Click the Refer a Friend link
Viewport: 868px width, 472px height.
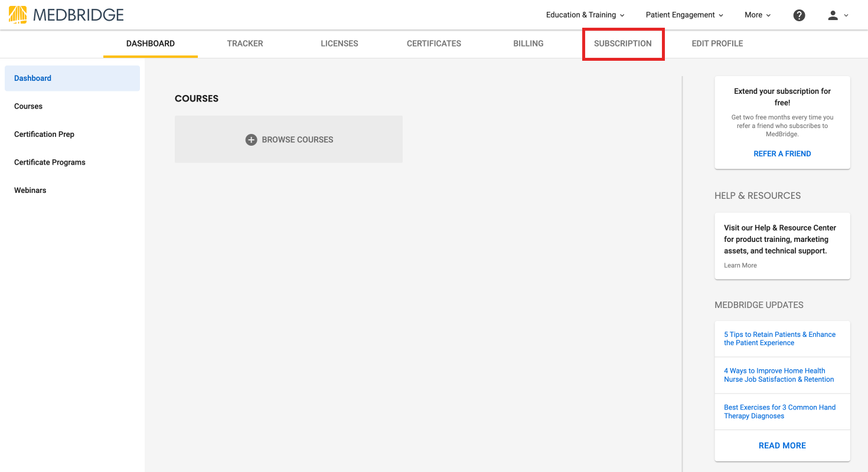point(782,154)
